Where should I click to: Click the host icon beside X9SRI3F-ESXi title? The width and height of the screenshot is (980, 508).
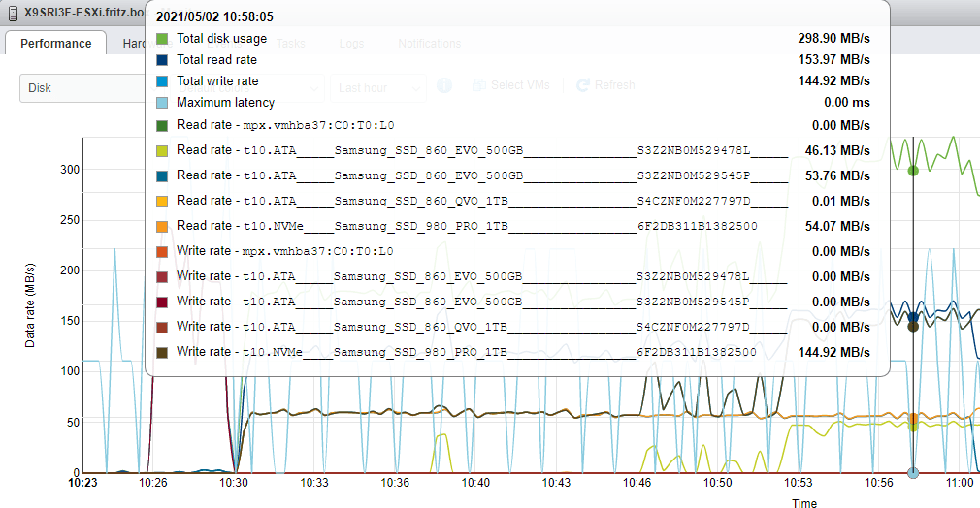pos(12,13)
